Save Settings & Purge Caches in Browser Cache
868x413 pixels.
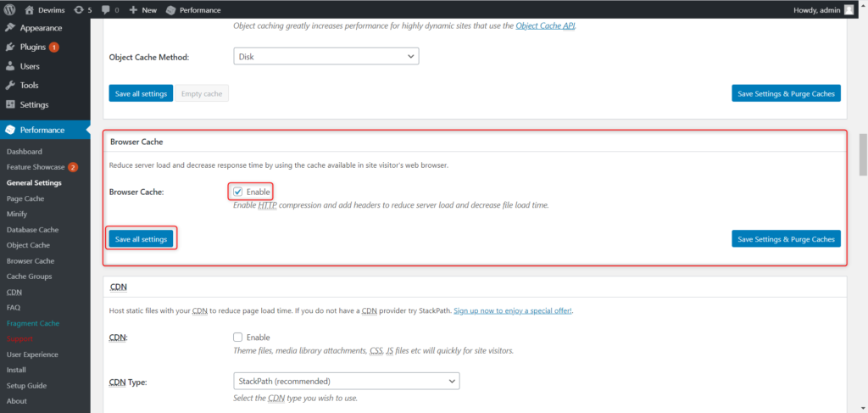786,239
